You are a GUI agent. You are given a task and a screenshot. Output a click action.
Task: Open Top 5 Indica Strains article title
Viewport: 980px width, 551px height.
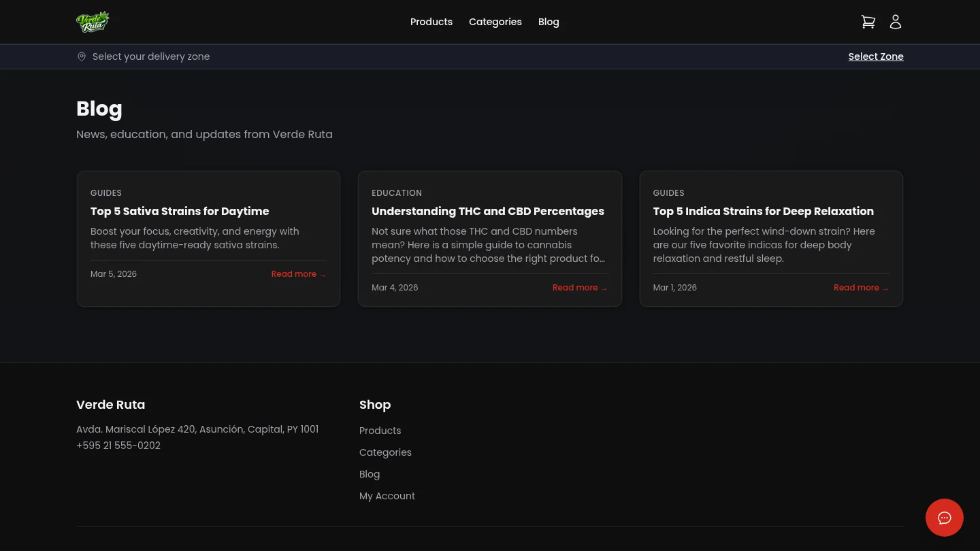pos(763,211)
